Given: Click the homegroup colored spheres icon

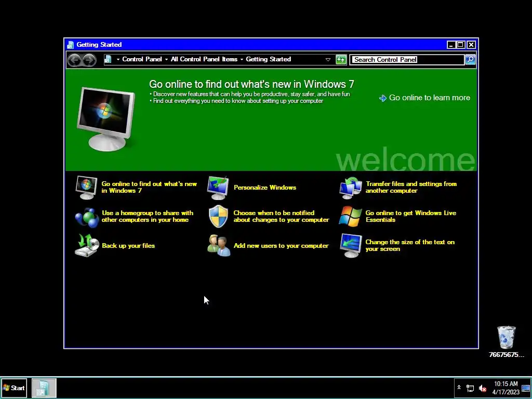Looking at the screenshot, I should (x=87, y=217).
